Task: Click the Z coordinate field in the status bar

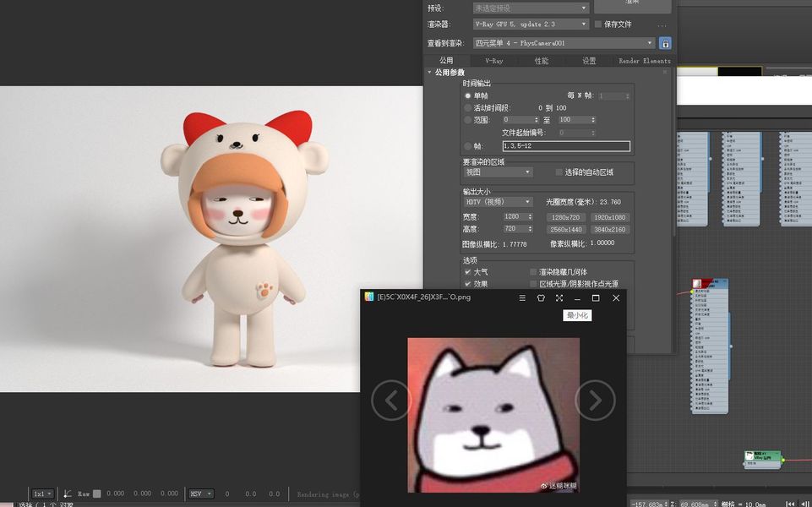Action: (697, 504)
